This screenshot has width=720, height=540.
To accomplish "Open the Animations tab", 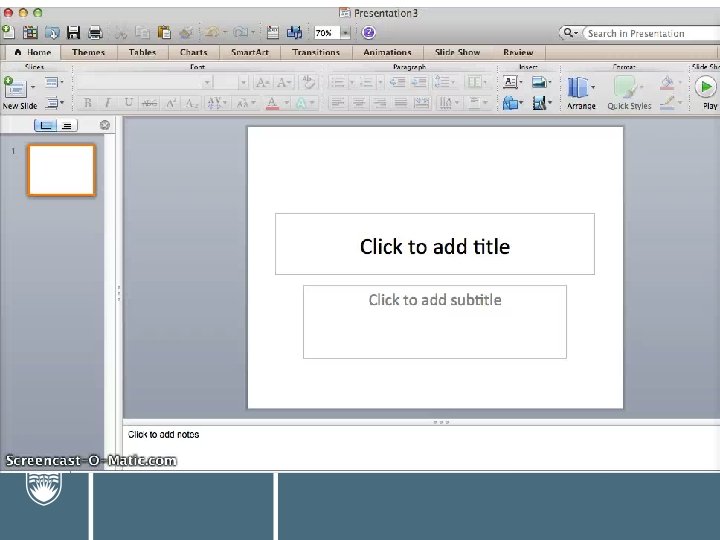I will coord(387,52).
